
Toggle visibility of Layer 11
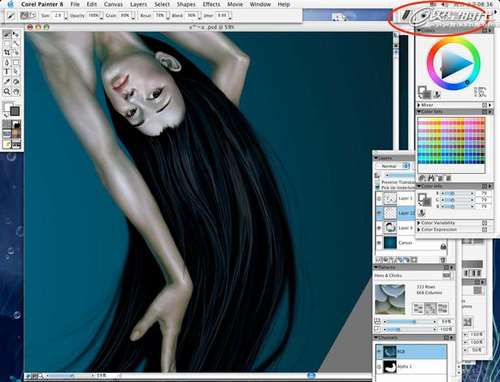pyautogui.click(x=379, y=213)
